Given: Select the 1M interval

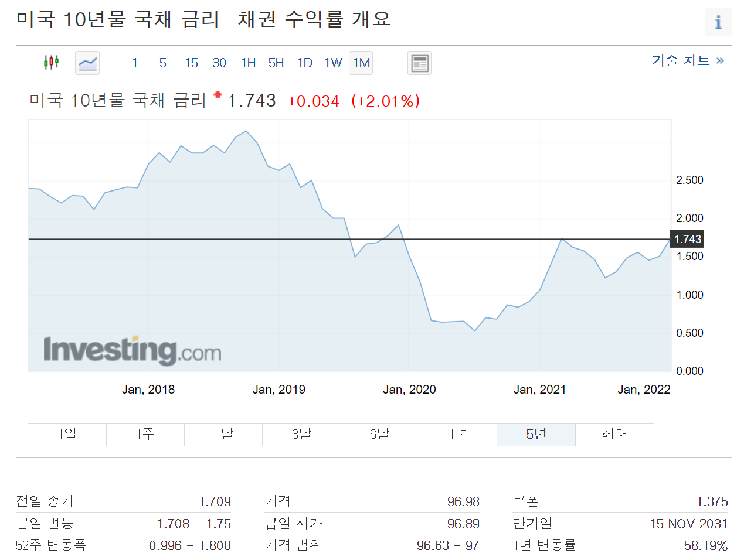Looking at the screenshot, I should click(361, 63).
